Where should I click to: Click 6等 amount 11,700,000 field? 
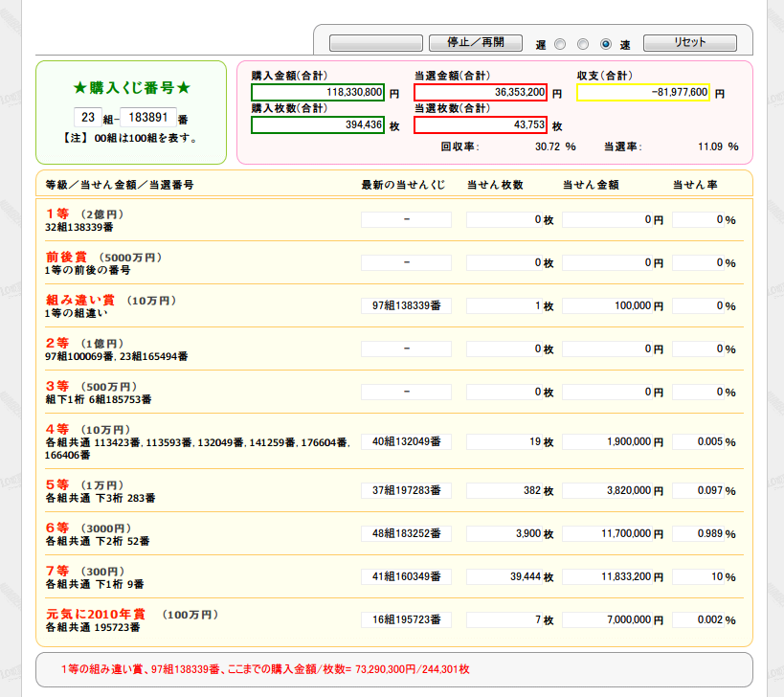click(608, 534)
